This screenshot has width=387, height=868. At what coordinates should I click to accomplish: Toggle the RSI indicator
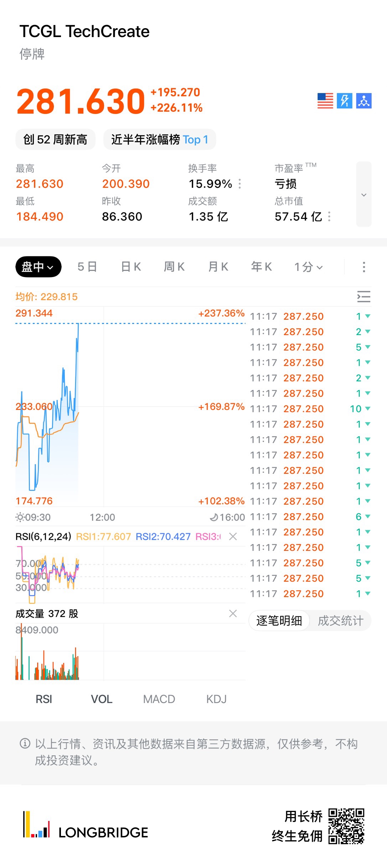click(x=44, y=699)
